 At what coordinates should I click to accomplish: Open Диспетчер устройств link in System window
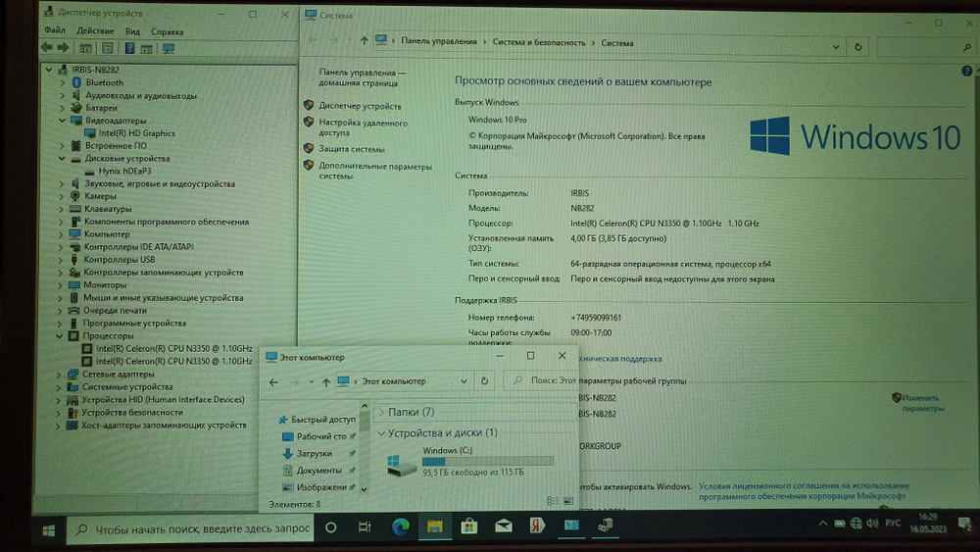click(x=360, y=106)
